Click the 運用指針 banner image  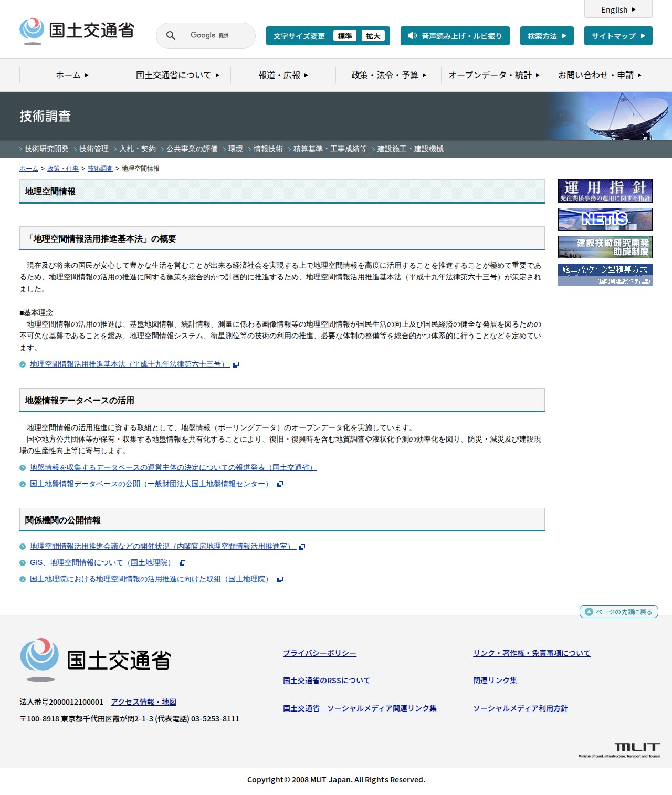pos(605,191)
